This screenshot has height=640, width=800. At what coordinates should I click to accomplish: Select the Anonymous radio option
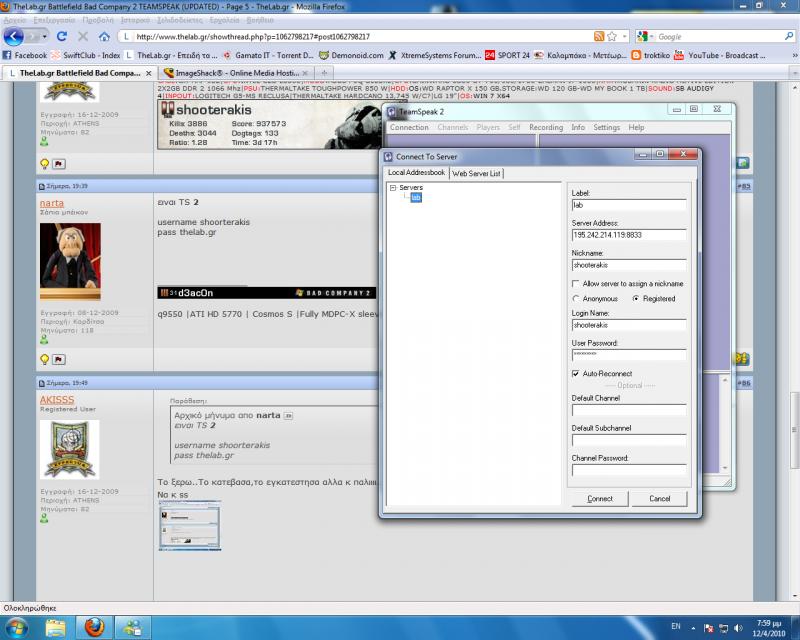(x=576, y=299)
